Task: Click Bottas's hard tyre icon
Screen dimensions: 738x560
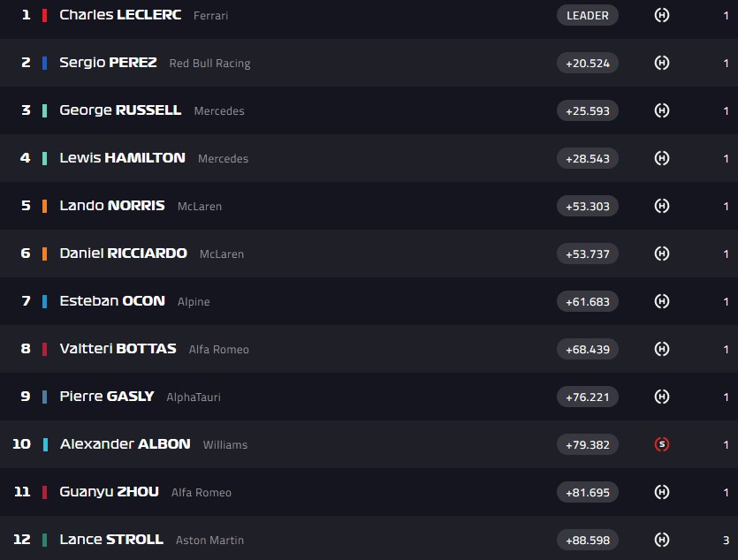Action: pyautogui.click(x=661, y=349)
